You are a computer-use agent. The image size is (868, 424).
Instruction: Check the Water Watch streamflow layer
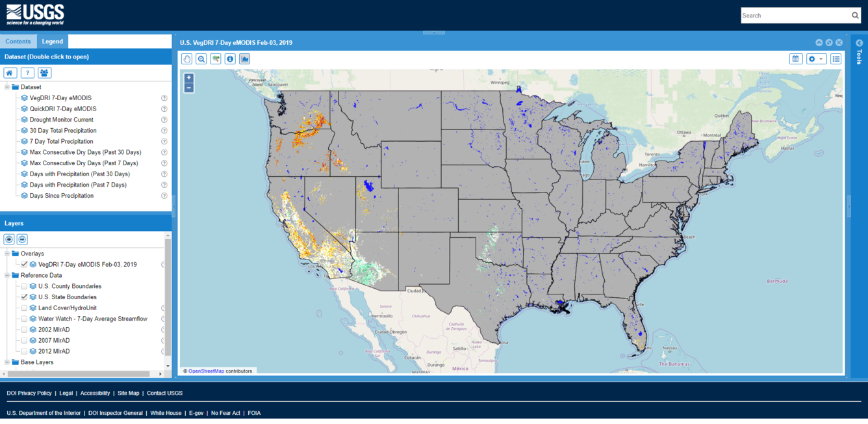tap(24, 318)
